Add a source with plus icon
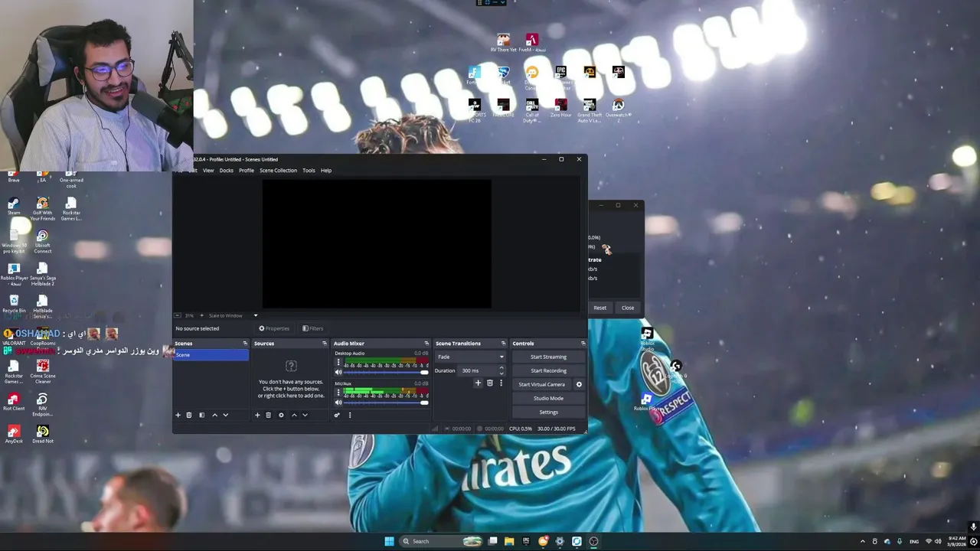 point(257,415)
